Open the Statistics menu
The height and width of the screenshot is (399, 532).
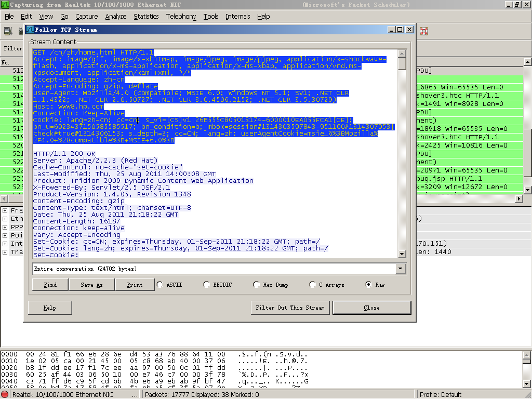click(146, 16)
